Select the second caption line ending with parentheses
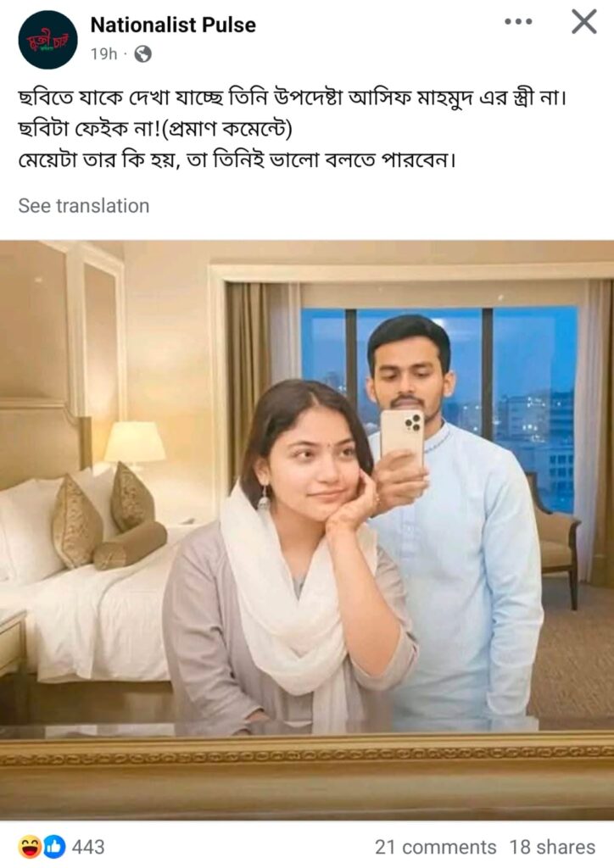Image resolution: width=614 pixels, height=868 pixels. click(155, 129)
